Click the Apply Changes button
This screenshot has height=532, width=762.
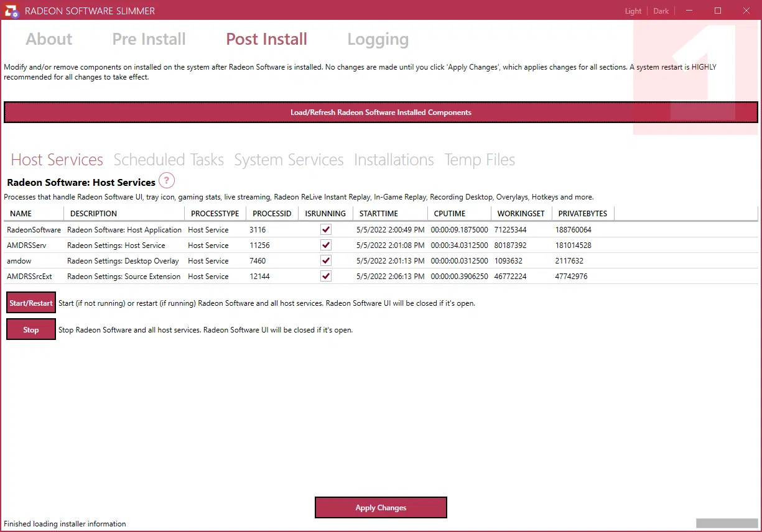[x=381, y=508]
